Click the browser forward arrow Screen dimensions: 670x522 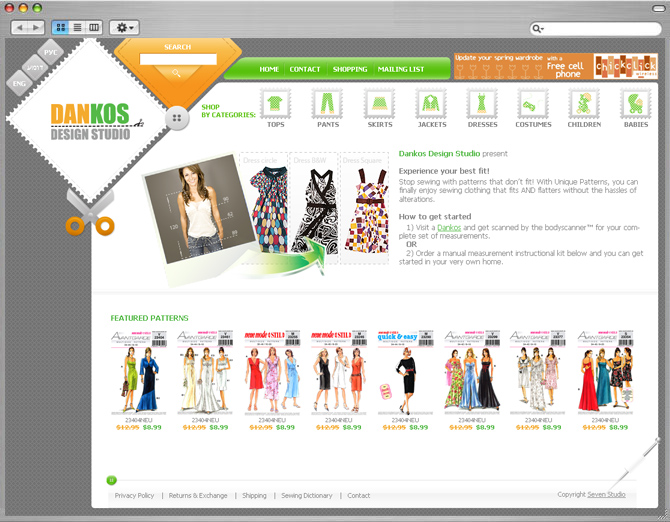36,28
